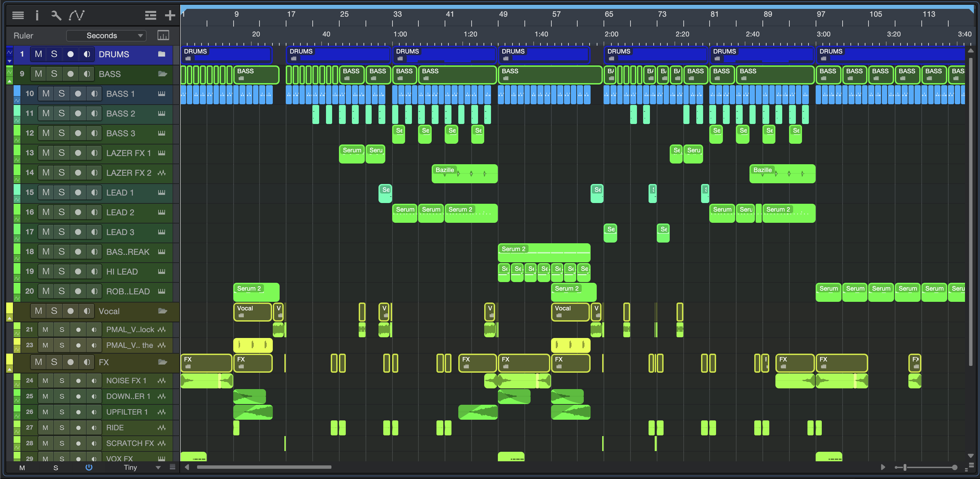Expand automation lane on LEAD 3 track

(17, 239)
